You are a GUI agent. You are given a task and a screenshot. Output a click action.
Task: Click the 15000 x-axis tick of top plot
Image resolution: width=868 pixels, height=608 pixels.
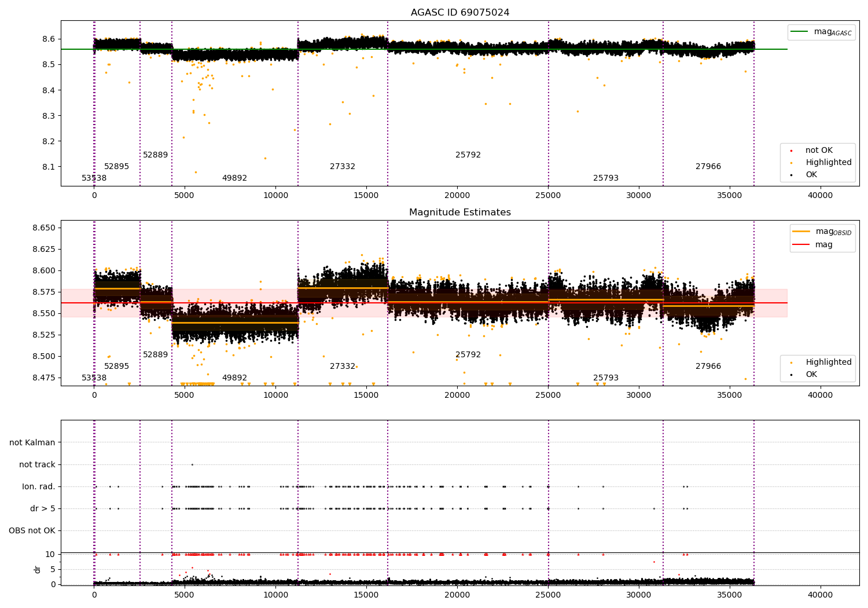[366, 195]
